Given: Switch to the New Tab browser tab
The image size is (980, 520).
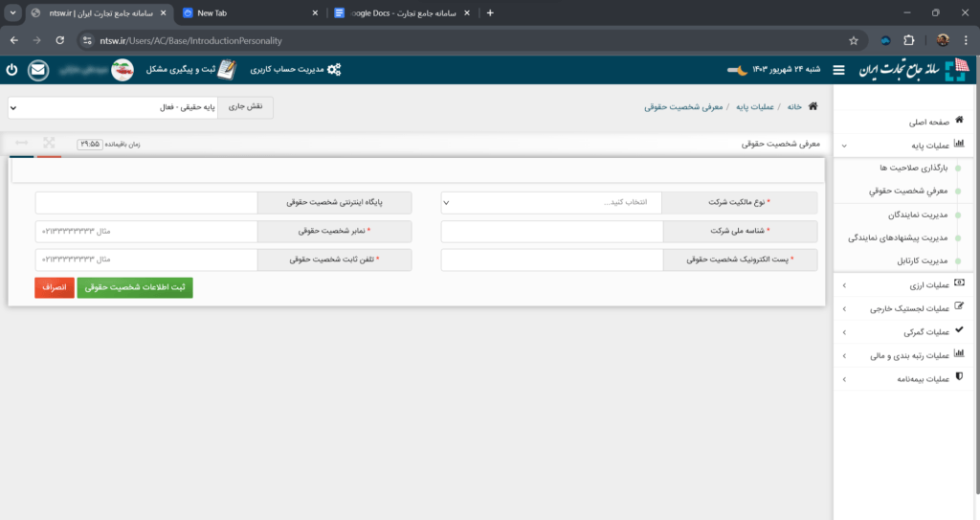Looking at the screenshot, I should (x=250, y=13).
